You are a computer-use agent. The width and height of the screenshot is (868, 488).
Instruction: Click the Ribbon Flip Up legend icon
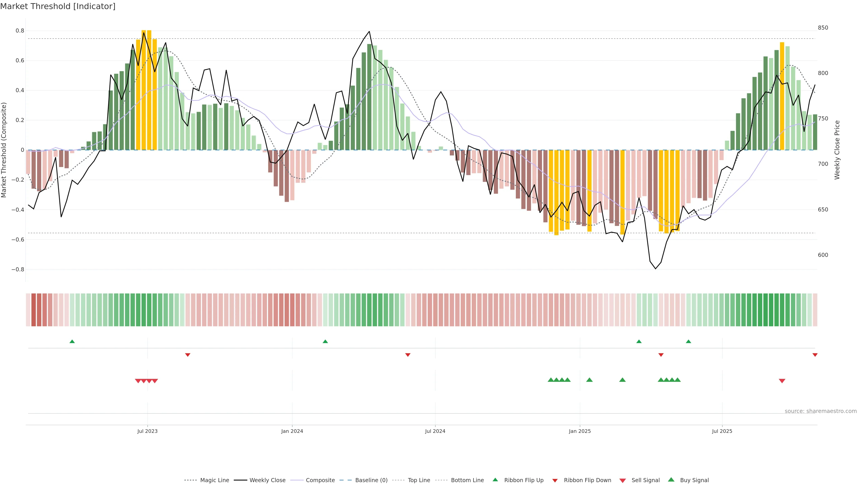click(495, 480)
